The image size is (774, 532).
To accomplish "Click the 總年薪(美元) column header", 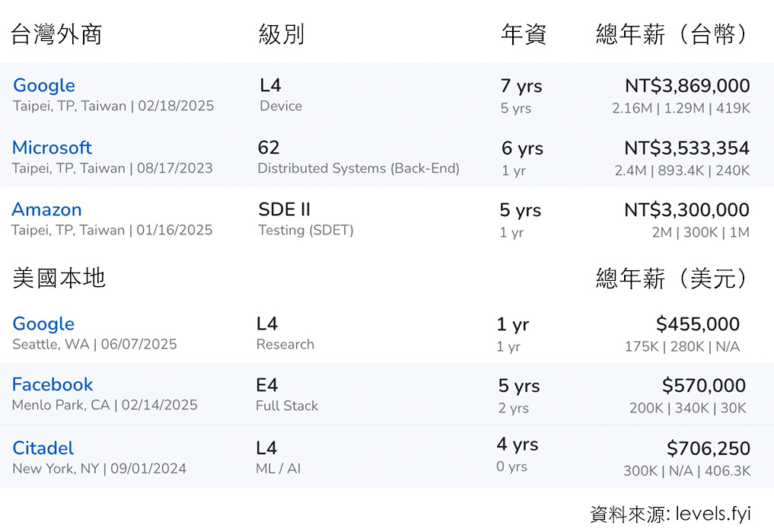I will 672,279.
